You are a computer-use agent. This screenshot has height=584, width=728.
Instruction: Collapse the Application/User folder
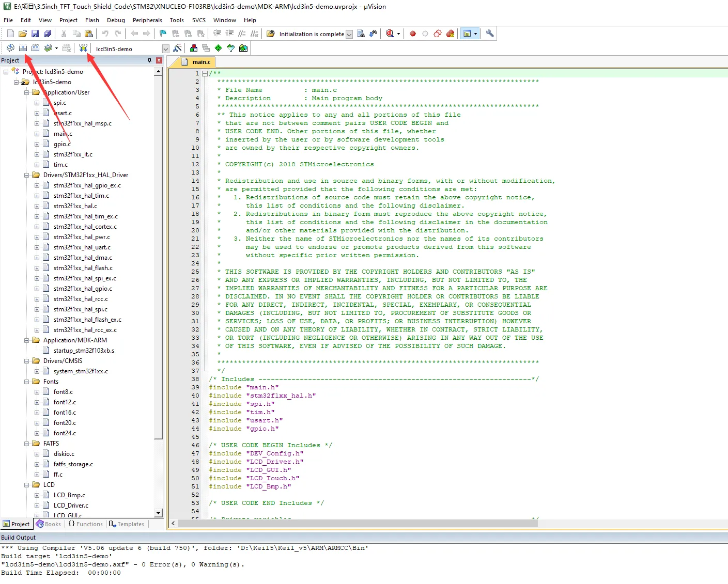pos(26,92)
